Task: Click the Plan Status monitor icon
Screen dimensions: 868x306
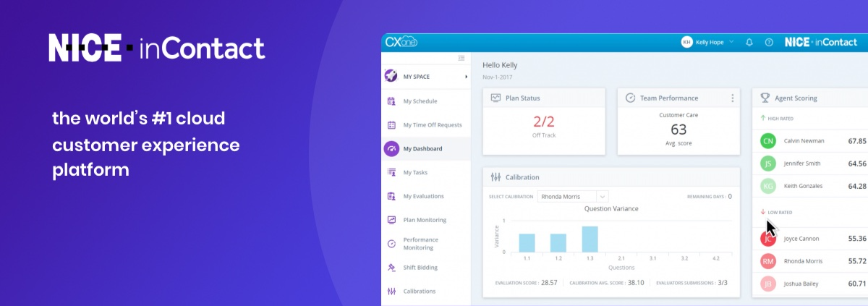Action: click(495, 98)
